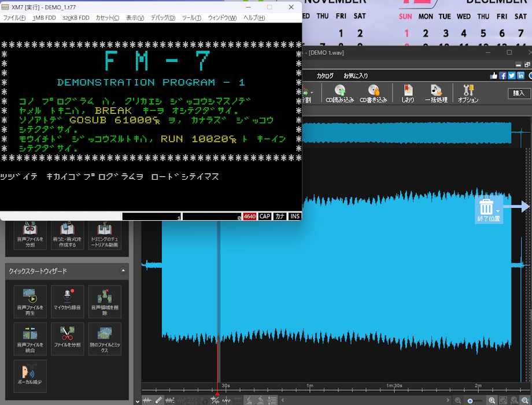Toggle the pencil draw tool in bottom toolbar
Image resolution: width=532 pixels, height=405 pixels.
click(x=158, y=400)
